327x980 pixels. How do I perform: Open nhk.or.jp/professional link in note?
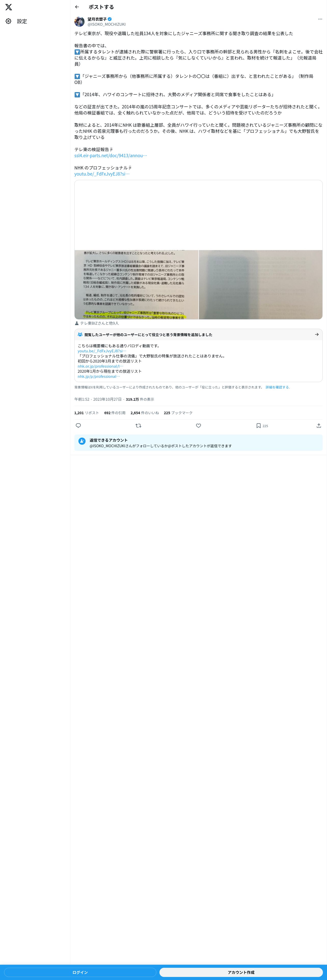point(100,366)
